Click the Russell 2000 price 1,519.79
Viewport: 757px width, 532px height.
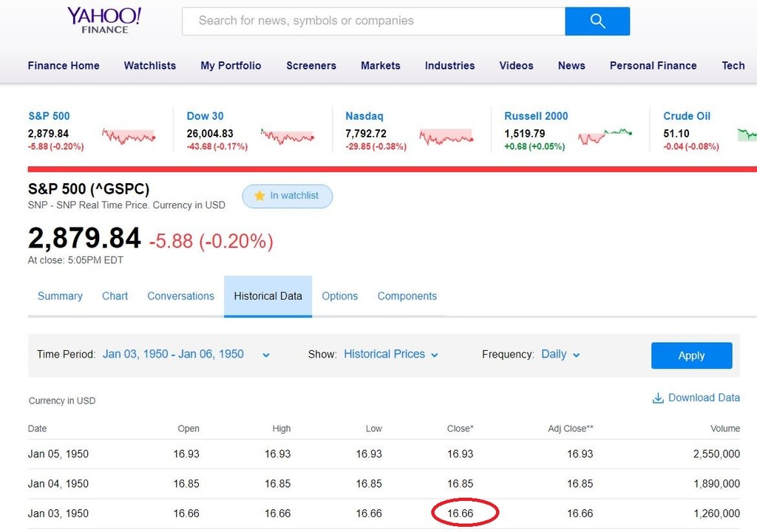click(x=525, y=134)
